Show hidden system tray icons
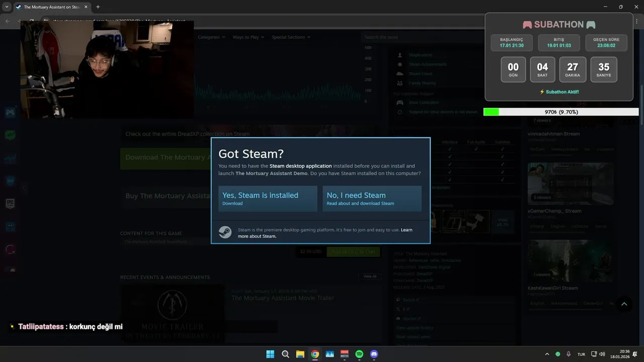The height and width of the screenshot is (362, 644). pyautogui.click(x=547, y=354)
